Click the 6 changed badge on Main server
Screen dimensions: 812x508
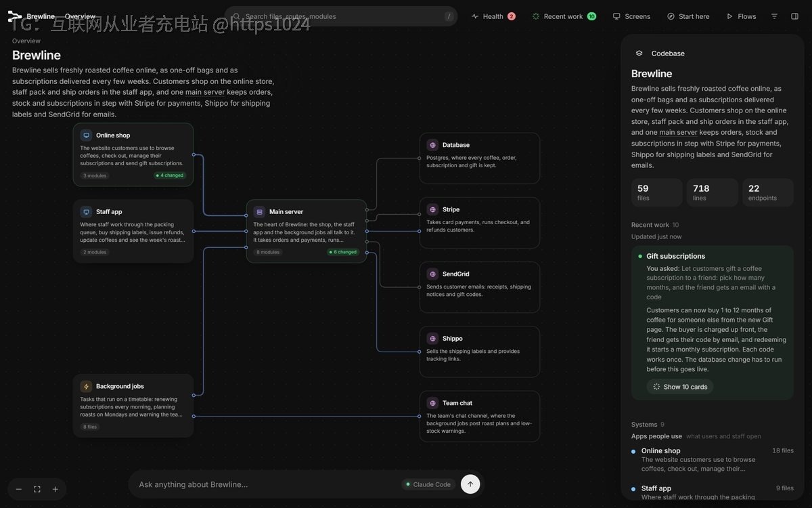click(343, 252)
